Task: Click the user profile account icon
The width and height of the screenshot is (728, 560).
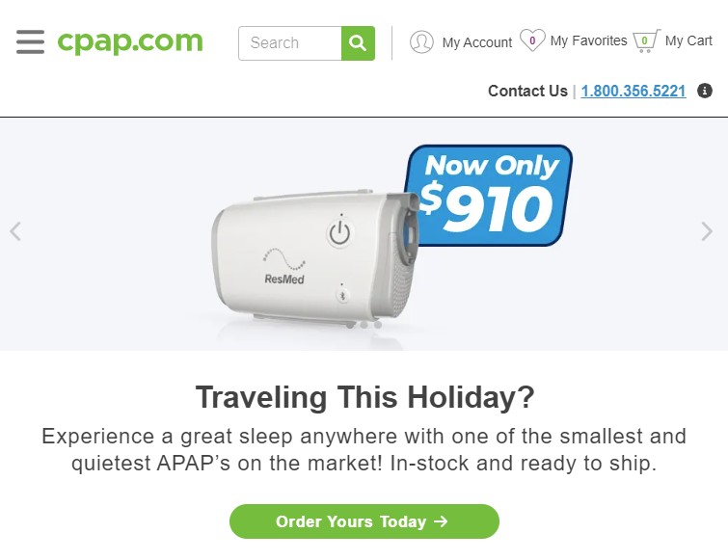Action: point(421,41)
